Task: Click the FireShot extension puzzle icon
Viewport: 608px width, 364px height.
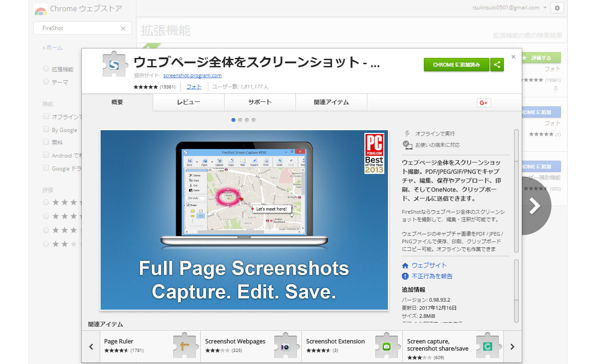Action: tap(114, 66)
